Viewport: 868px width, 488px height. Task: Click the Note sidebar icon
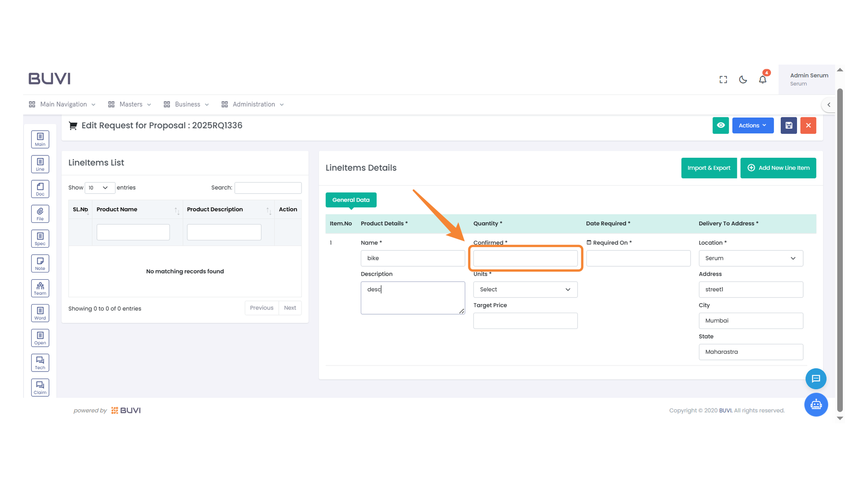(40, 263)
